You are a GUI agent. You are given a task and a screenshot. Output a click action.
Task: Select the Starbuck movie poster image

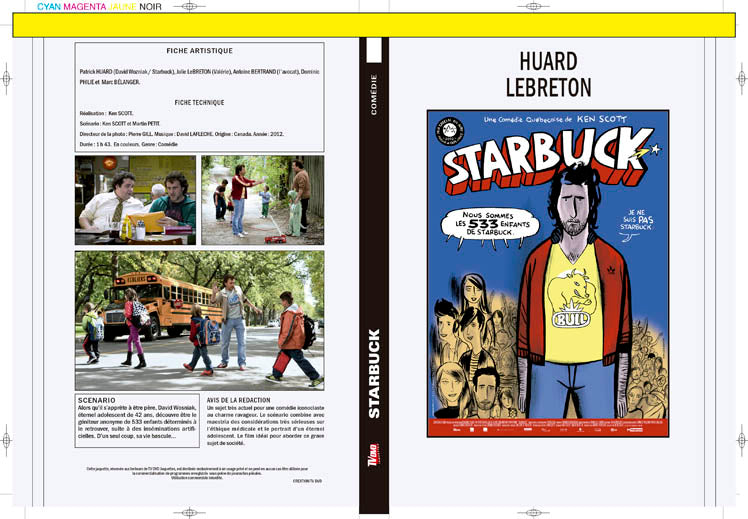point(548,273)
